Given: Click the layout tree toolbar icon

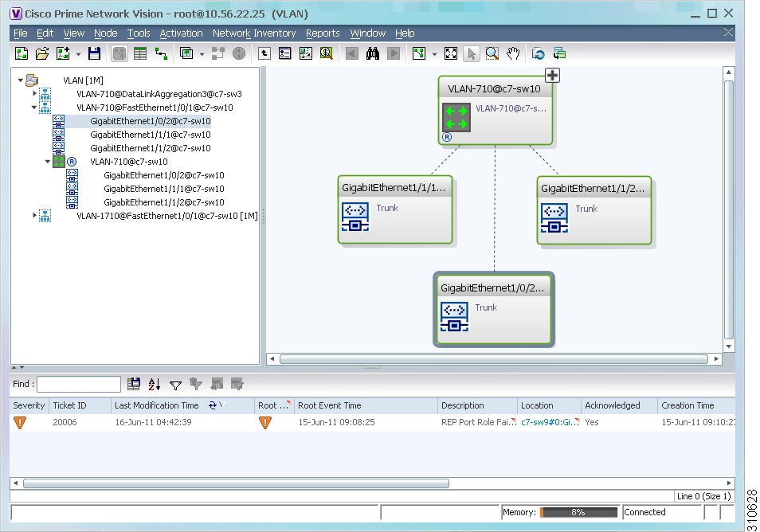Looking at the screenshot, I should [x=419, y=53].
